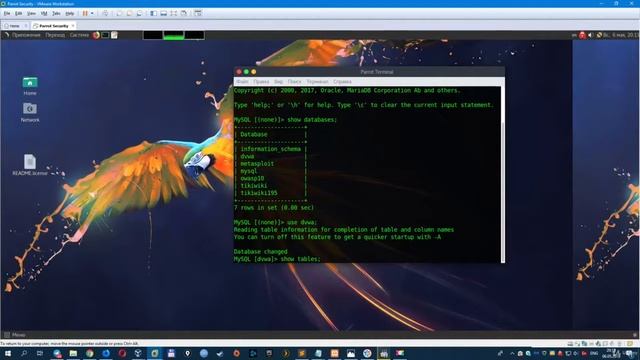Open Chrome from the Windows taskbar

pos(89,353)
